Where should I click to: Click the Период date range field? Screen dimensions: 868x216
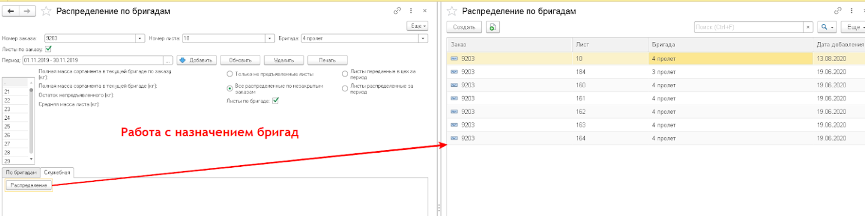[93, 60]
